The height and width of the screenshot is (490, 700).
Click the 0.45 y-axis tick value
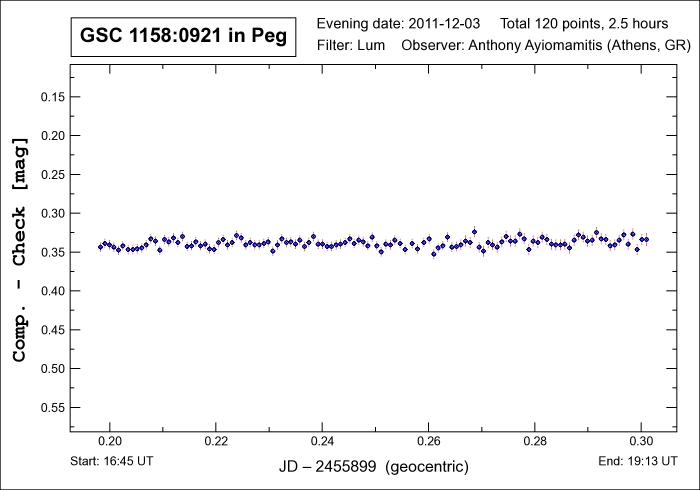pyautogui.click(x=51, y=330)
